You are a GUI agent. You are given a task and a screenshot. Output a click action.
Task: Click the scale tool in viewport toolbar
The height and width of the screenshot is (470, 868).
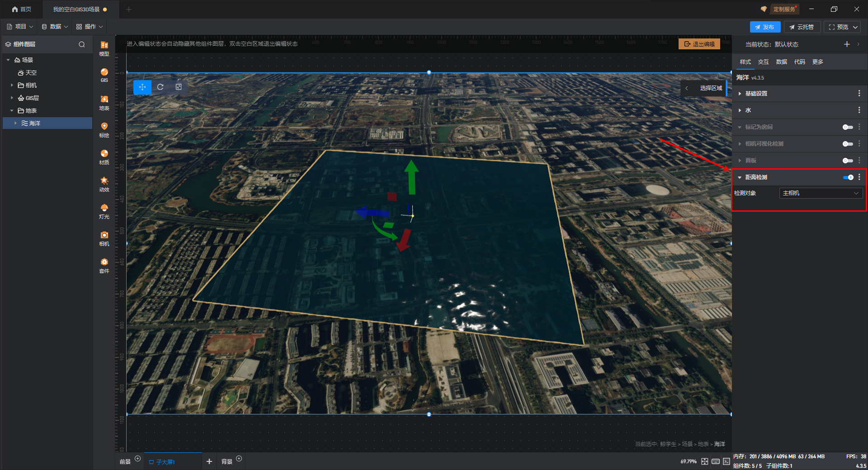[179, 87]
